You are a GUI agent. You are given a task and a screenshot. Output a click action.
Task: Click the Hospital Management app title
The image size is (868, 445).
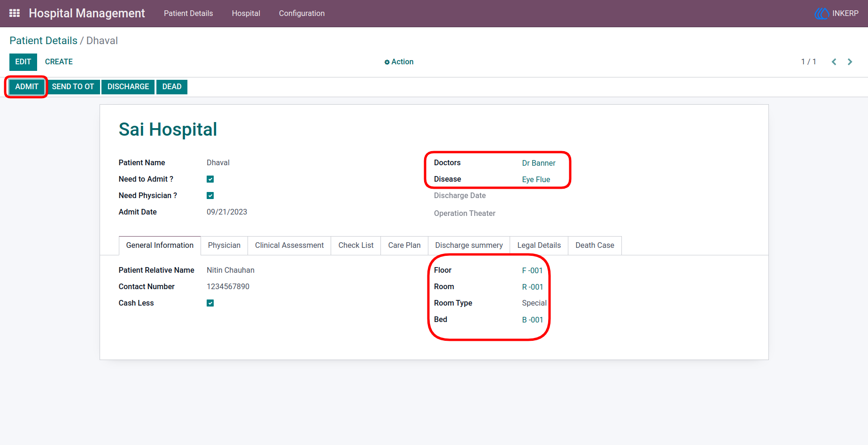(87, 14)
